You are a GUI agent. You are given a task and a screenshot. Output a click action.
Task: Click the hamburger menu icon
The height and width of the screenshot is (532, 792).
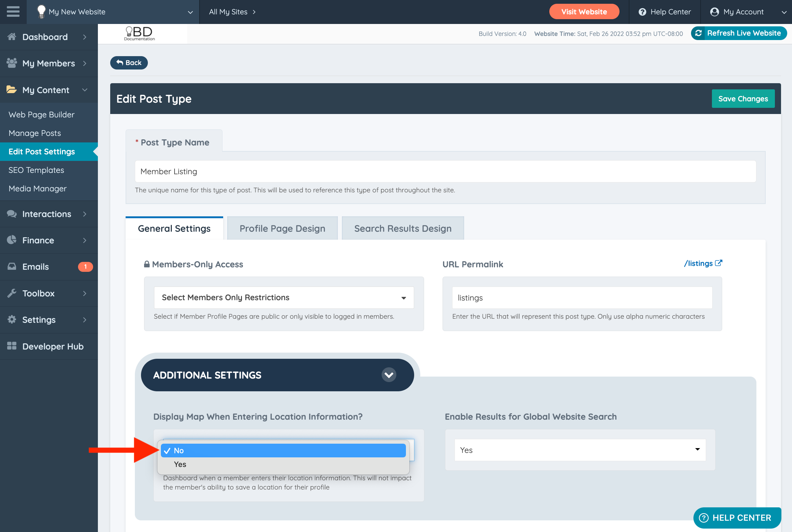13,12
